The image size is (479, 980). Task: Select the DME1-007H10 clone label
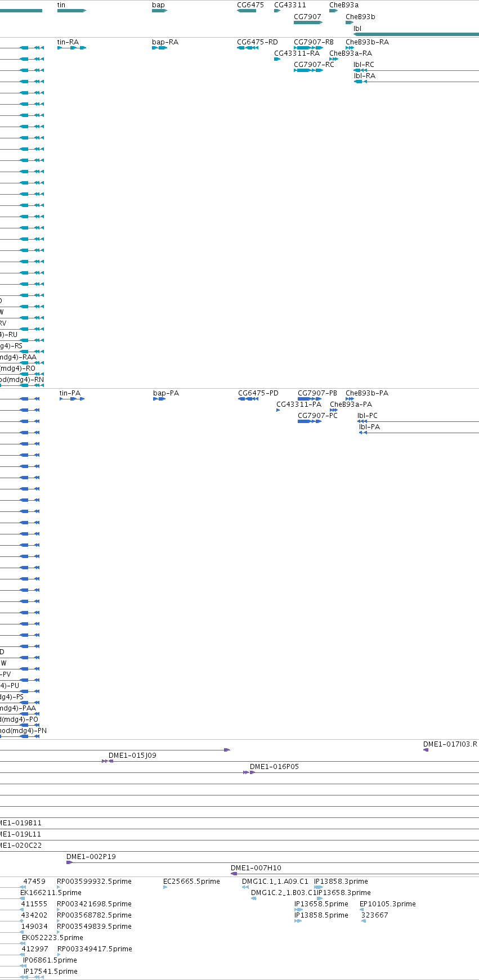click(256, 868)
